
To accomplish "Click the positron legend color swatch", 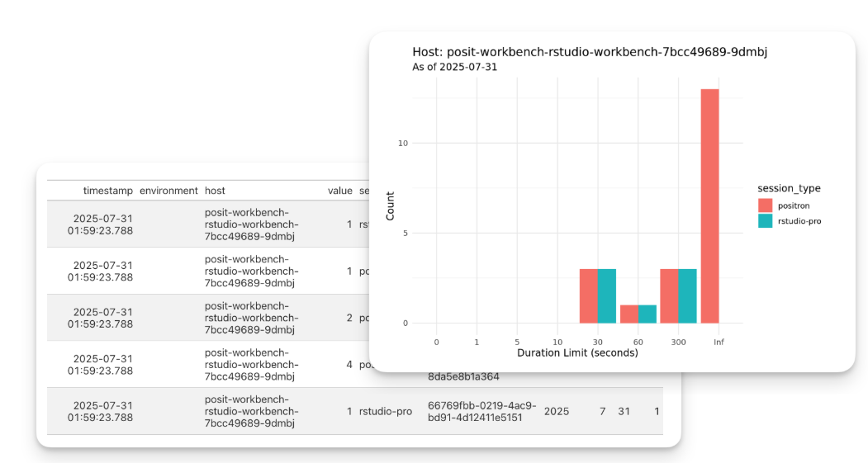I will (765, 206).
